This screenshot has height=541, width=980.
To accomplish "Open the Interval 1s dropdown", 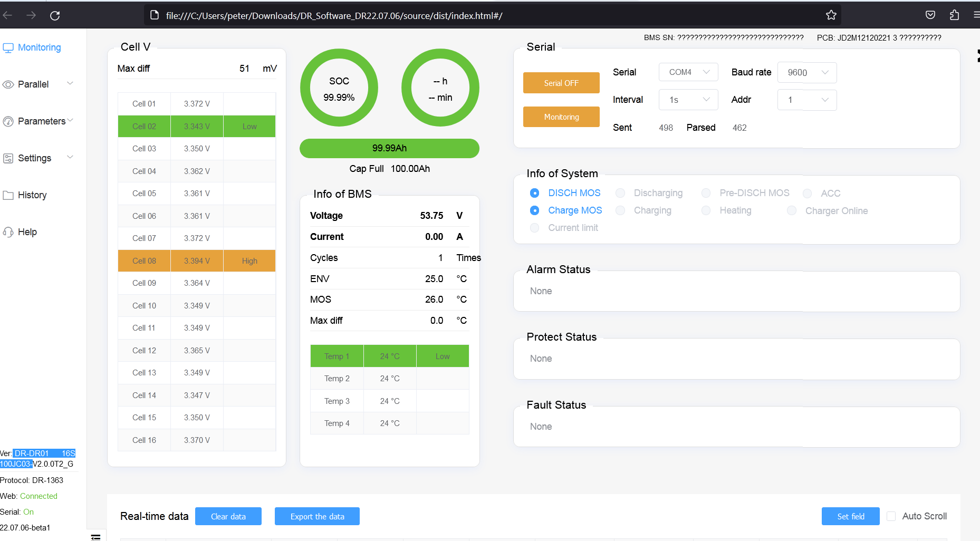I will tap(688, 100).
